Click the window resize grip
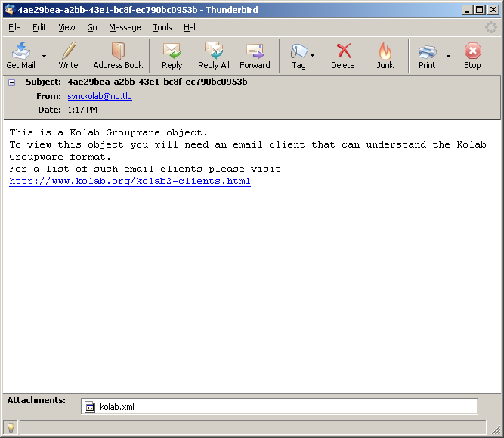The width and height of the screenshot is (504, 438). (x=496, y=430)
